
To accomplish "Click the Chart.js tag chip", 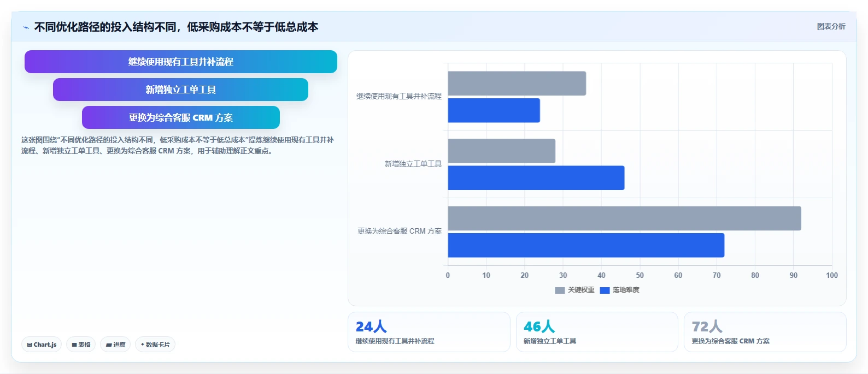I will 42,345.
